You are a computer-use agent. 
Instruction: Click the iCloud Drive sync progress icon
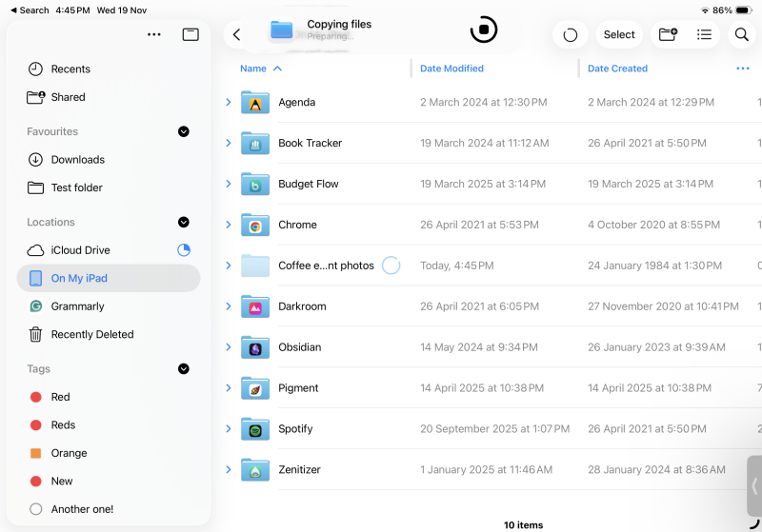(x=184, y=250)
